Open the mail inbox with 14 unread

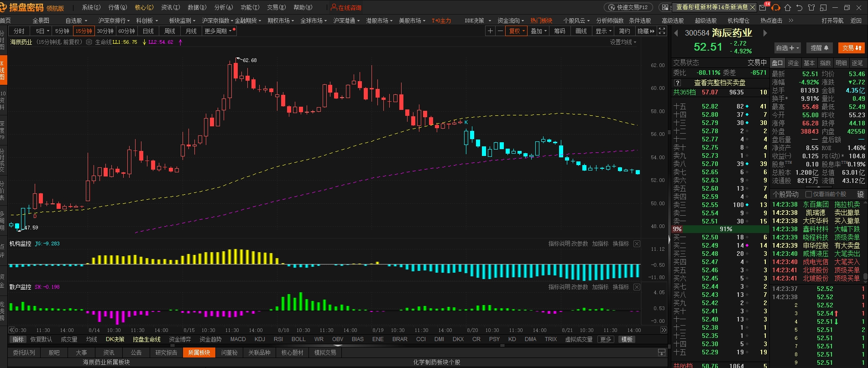[x=763, y=7]
